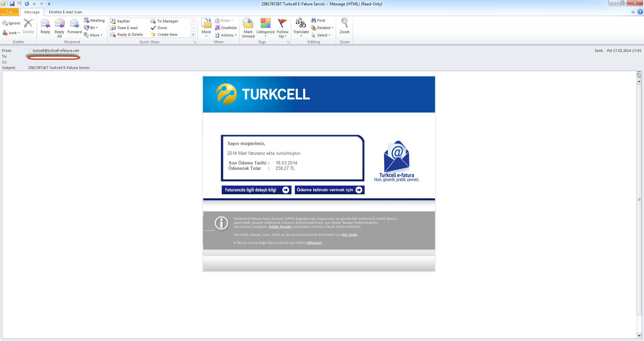Click the subject text 2581787267 Turkcell E-Fatura Servisi
The width and height of the screenshot is (644, 341).
coord(59,68)
